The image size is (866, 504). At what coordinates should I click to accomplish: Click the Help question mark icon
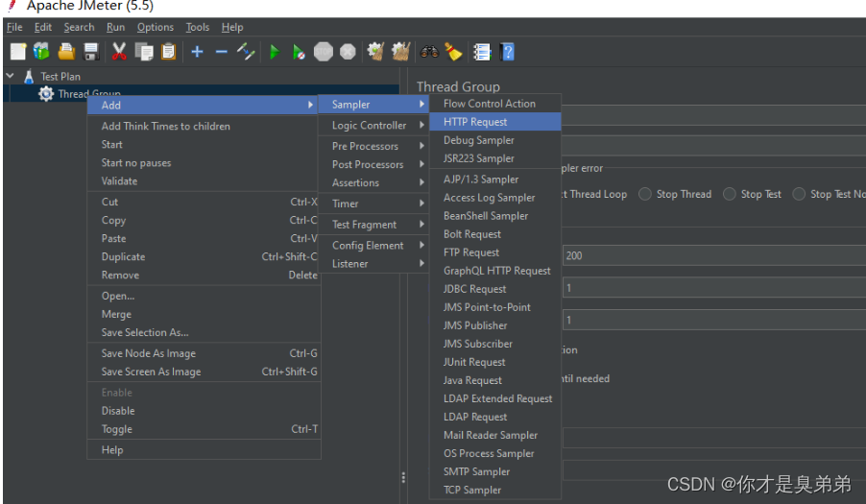click(507, 51)
